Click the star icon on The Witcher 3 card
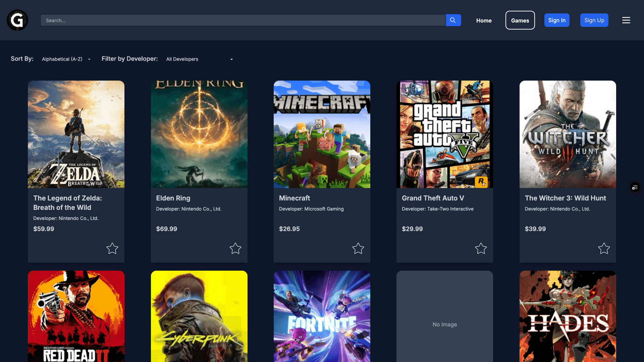The image size is (644, 362). pos(604,248)
